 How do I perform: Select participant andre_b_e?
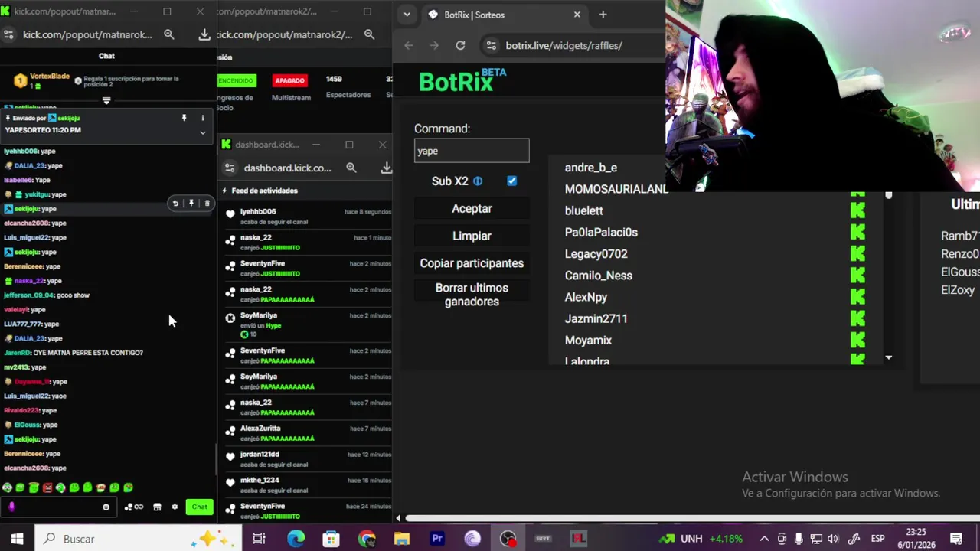pos(591,168)
